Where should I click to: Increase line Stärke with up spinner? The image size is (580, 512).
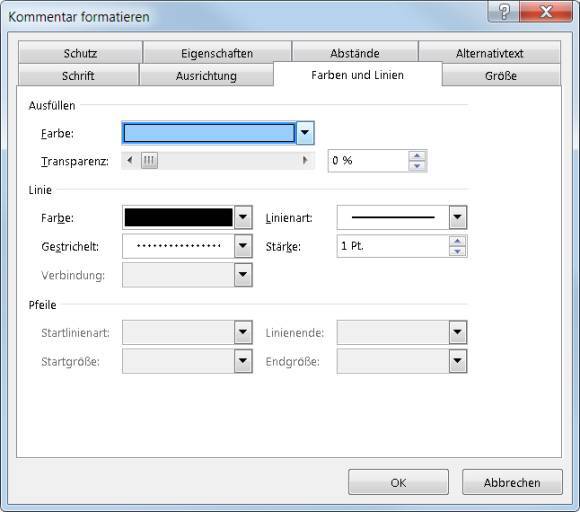coord(458,241)
